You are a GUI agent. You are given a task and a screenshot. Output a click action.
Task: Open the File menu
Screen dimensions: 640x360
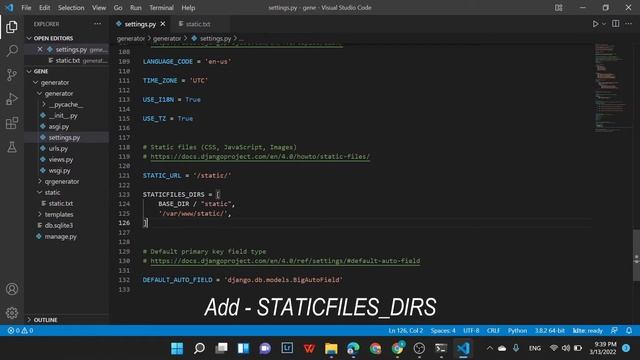tap(26, 8)
